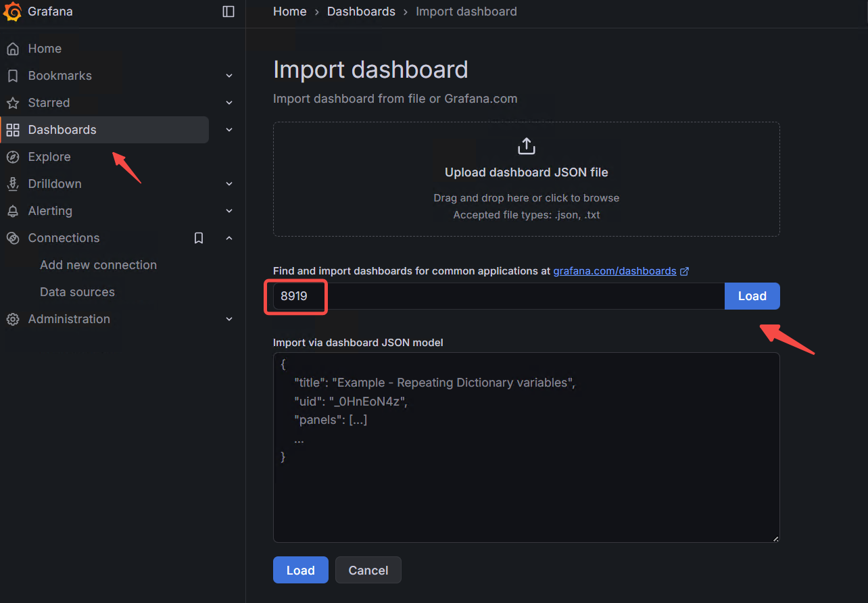Click the Import dashboard page heading

(x=370, y=70)
